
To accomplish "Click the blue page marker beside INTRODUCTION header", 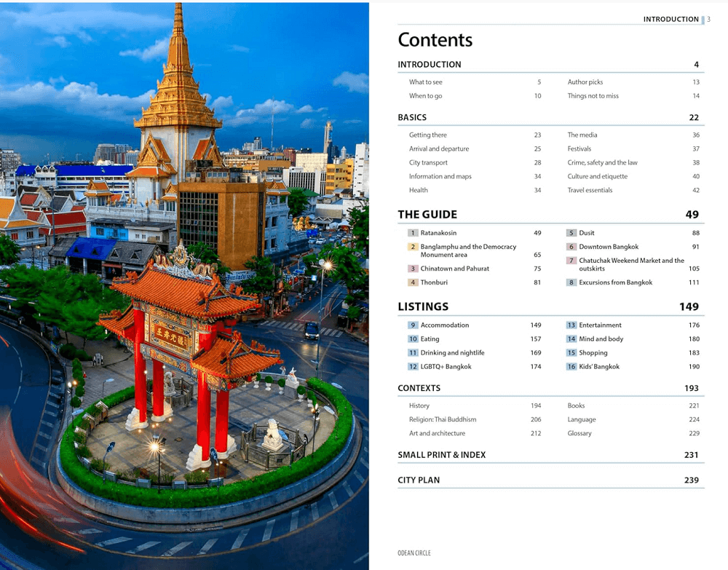I will 703,20.
